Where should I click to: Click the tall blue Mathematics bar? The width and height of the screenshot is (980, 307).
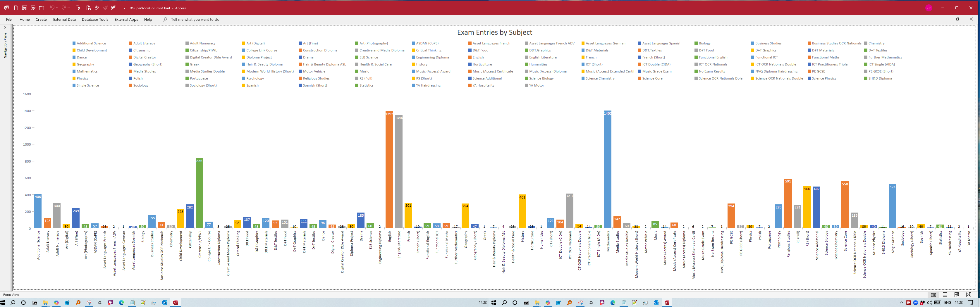point(608,170)
